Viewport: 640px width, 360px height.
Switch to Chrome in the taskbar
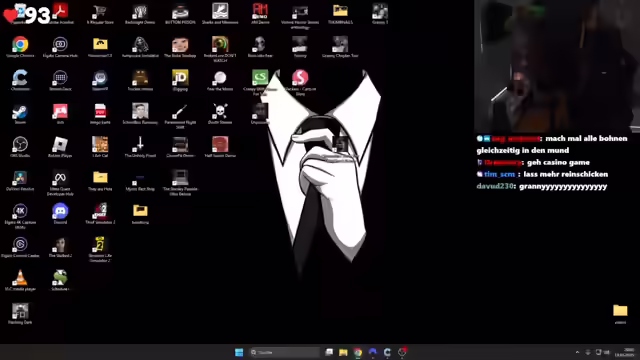coord(358,352)
